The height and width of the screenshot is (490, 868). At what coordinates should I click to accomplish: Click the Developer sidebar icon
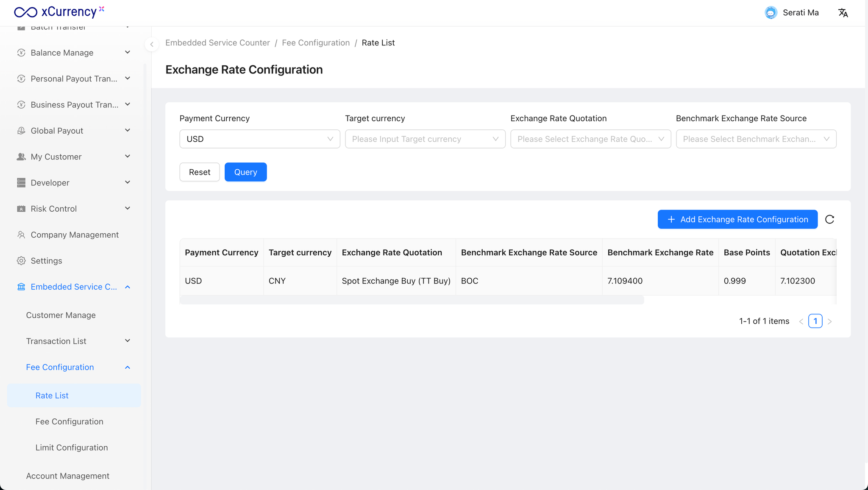(x=21, y=182)
